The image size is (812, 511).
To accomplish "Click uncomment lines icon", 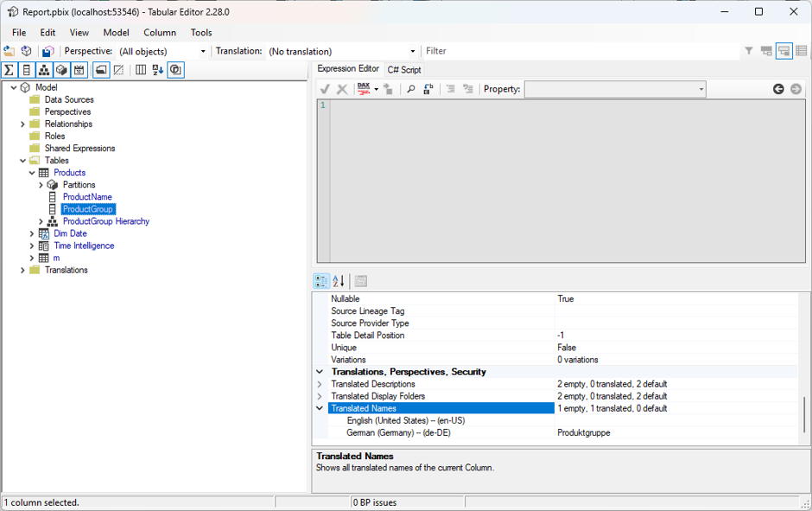I will click(467, 89).
